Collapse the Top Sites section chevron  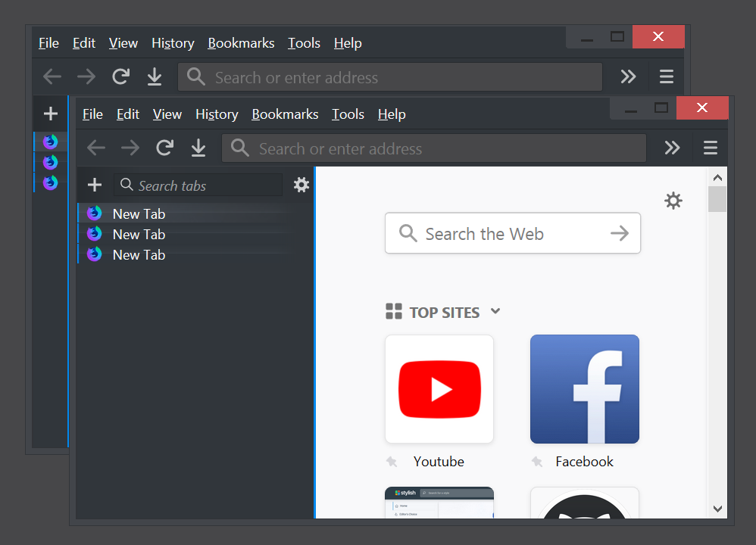tap(495, 311)
